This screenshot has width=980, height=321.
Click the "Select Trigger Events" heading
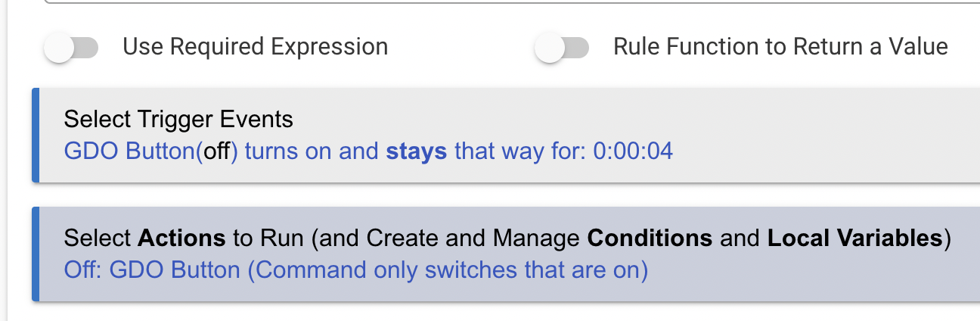tap(178, 119)
